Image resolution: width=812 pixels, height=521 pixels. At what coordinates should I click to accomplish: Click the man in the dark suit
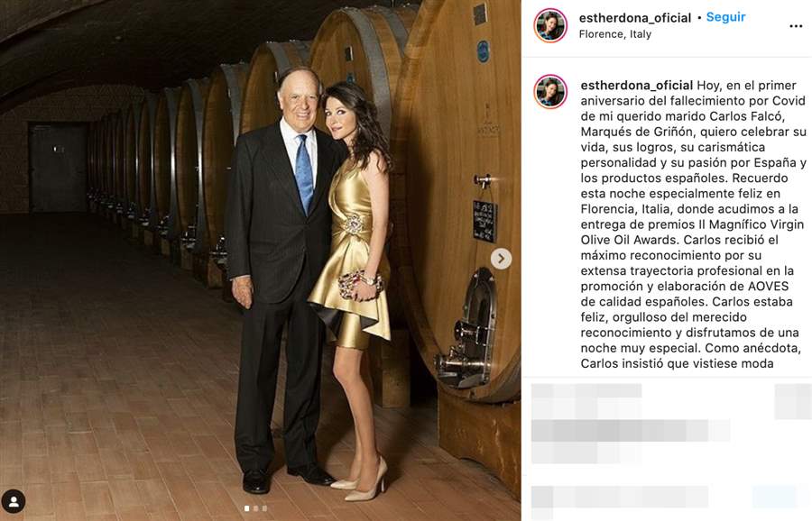(281, 279)
